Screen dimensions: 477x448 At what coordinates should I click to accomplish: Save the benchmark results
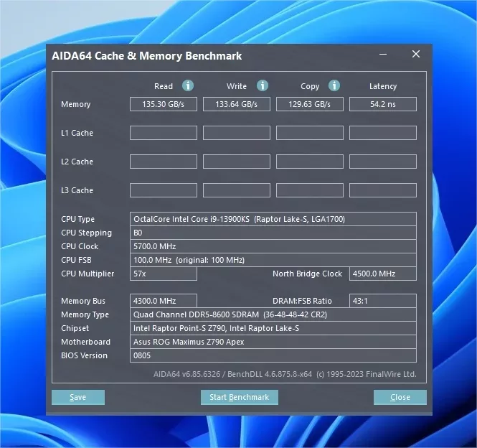tap(78, 397)
